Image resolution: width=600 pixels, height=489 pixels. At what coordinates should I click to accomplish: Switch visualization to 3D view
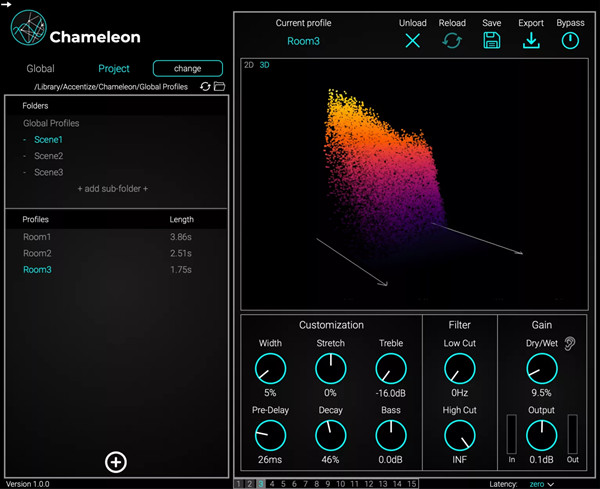265,66
